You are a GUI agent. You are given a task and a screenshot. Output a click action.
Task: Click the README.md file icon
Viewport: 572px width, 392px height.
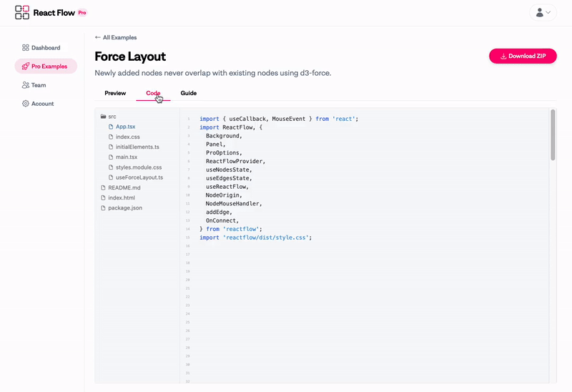[x=103, y=187]
